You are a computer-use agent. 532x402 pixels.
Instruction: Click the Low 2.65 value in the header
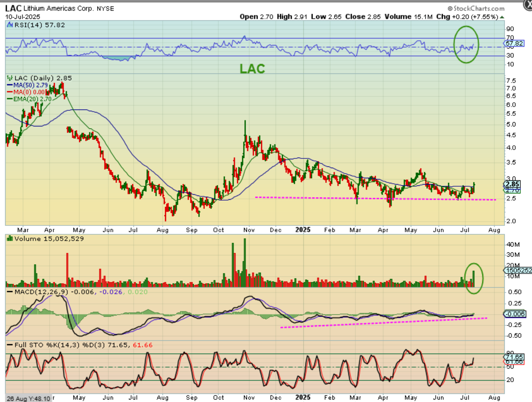(x=326, y=17)
